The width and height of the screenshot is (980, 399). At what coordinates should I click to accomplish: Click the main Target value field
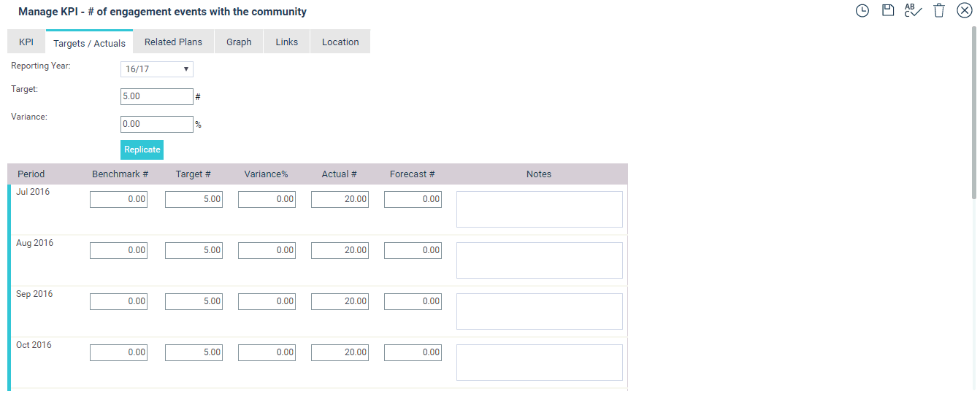(157, 96)
